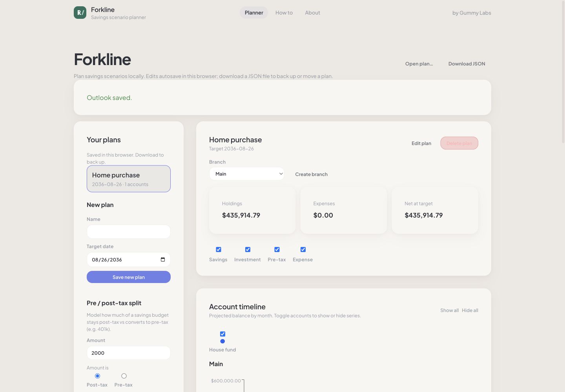Screen dimensions: 565x392
Task: Toggle the Pre-tax account type checkbox
Action: (x=277, y=249)
